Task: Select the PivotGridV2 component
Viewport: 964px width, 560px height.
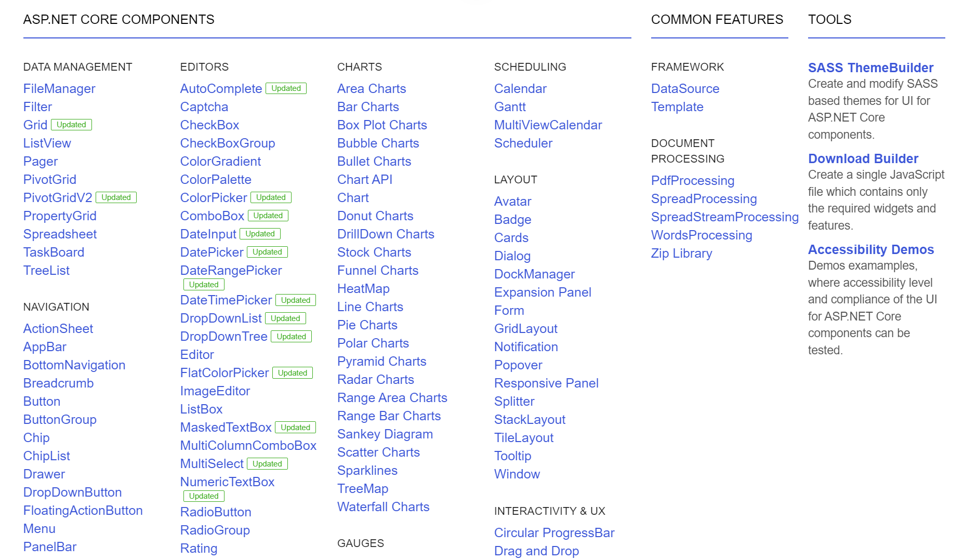Action: click(x=57, y=197)
